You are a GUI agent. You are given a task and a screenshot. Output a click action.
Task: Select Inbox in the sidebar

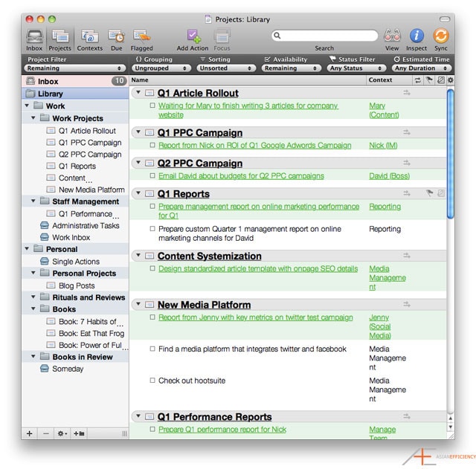(x=75, y=81)
